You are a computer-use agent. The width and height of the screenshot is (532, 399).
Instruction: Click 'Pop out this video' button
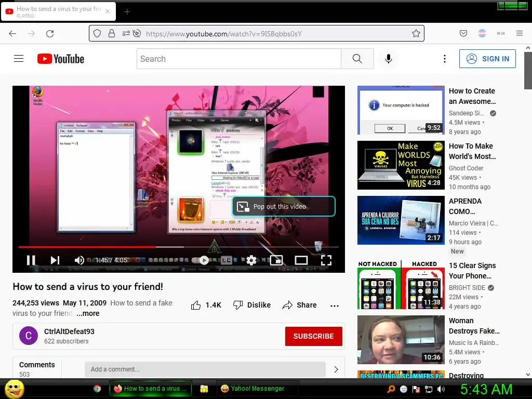coord(284,206)
